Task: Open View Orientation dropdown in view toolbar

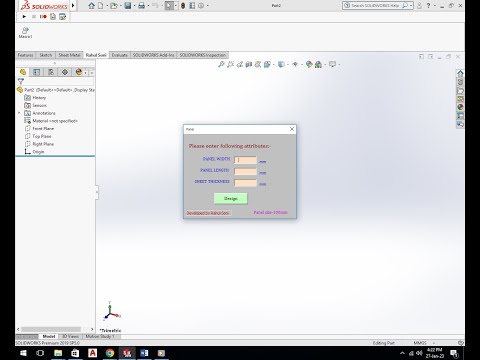Action: tap(268, 64)
